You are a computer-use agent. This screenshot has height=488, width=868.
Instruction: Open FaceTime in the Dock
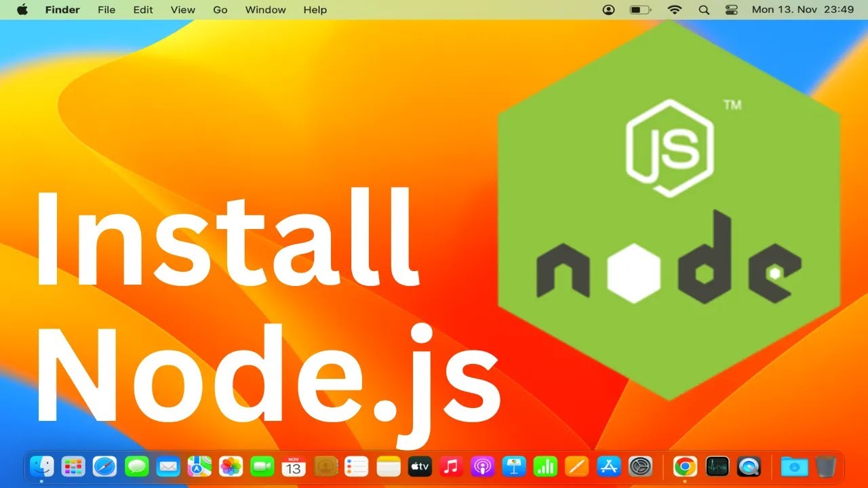[262, 466]
